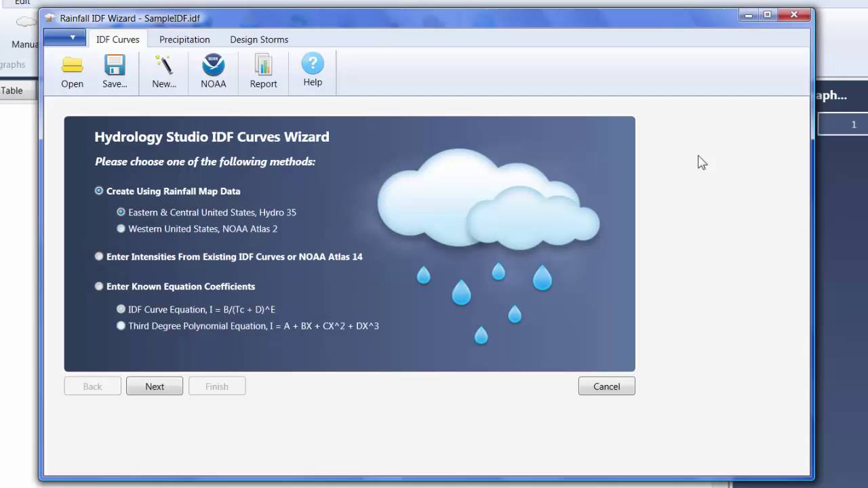This screenshot has width=868, height=488.
Task: Open the blue application menu dropdown
Action: [64, 38]
